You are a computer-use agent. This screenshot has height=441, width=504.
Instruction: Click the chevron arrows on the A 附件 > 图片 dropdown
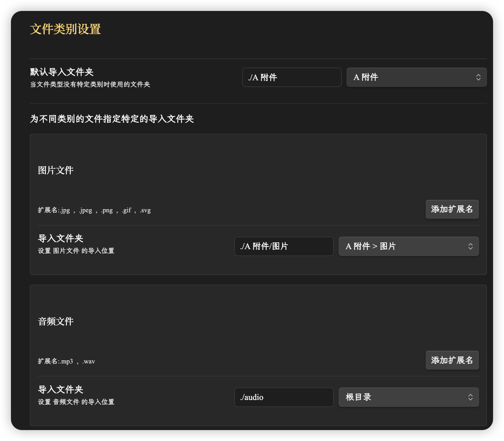(470, 246)
